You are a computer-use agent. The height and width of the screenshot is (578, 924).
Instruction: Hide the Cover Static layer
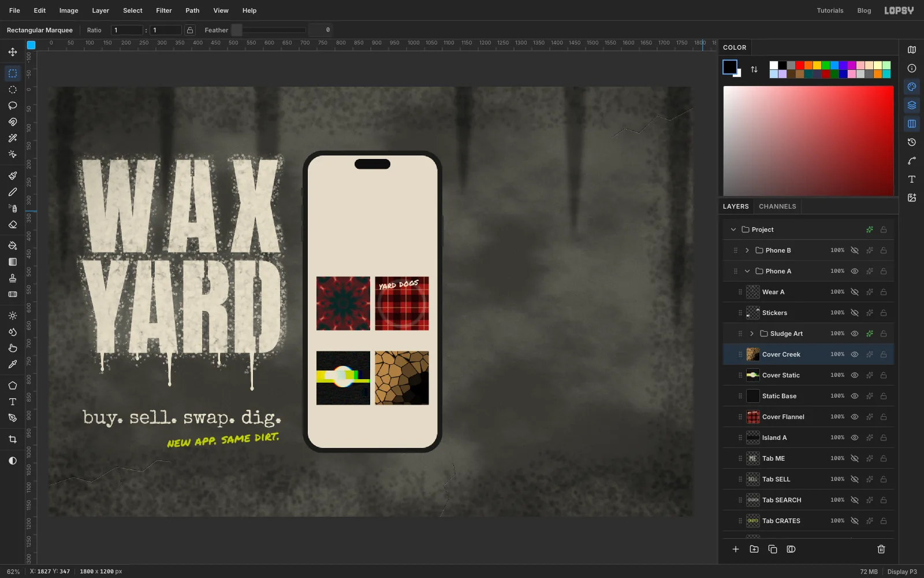(x=855, y=375)
